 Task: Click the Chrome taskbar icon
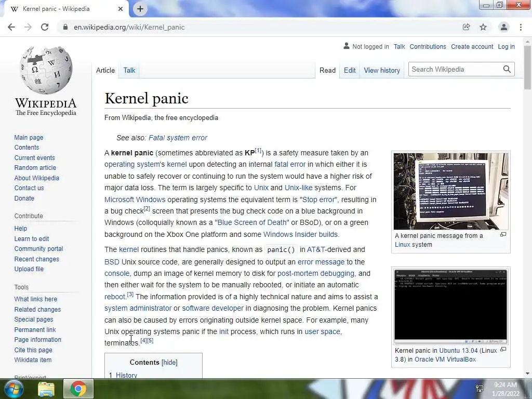[78, 389]
